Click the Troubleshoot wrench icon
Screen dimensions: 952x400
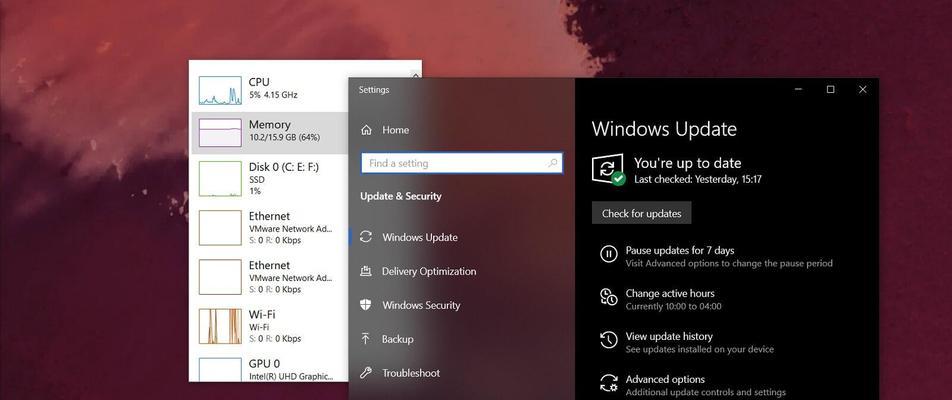(366, 373)
